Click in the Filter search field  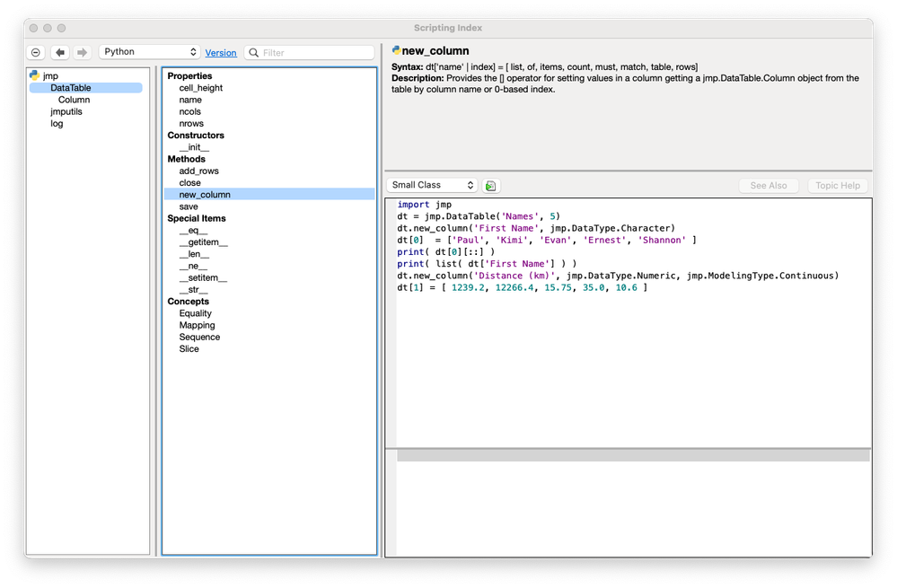pyautogui.click(x=314, y=53)
